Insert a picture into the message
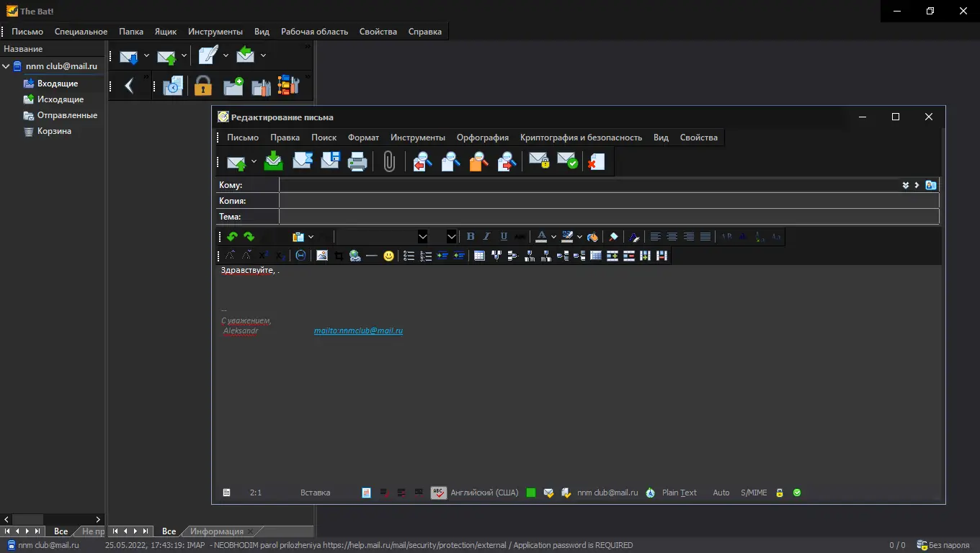 [x=322, y=256]
